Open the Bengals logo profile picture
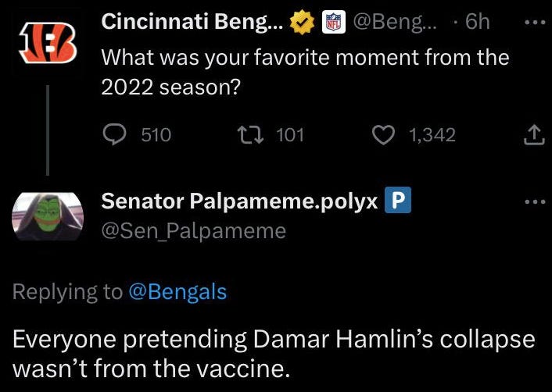The height and width of the screenshot is (392, 552). click(48, 45)
